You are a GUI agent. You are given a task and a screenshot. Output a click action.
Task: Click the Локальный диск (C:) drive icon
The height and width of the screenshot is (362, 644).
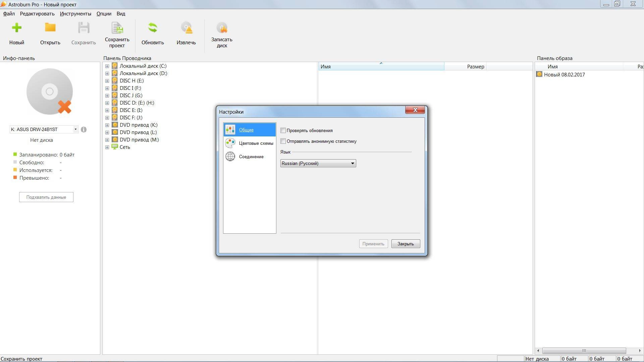(x=115, y=66)
